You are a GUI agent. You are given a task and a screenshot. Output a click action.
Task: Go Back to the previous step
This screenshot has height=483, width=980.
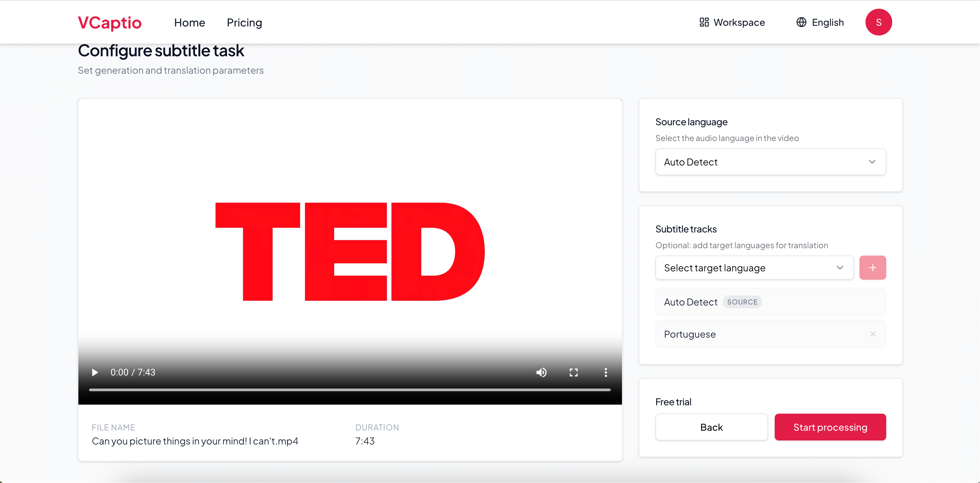(x=711, y=427)
